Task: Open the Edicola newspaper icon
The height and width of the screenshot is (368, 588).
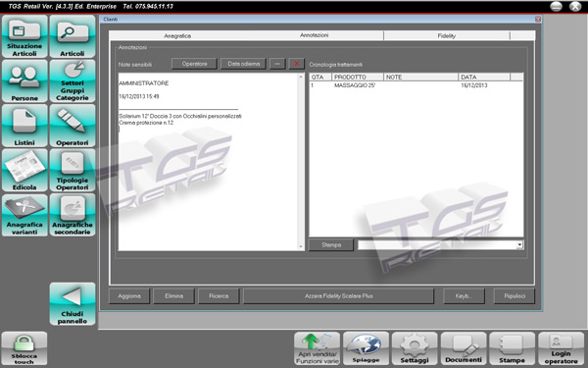Action: 24,171
